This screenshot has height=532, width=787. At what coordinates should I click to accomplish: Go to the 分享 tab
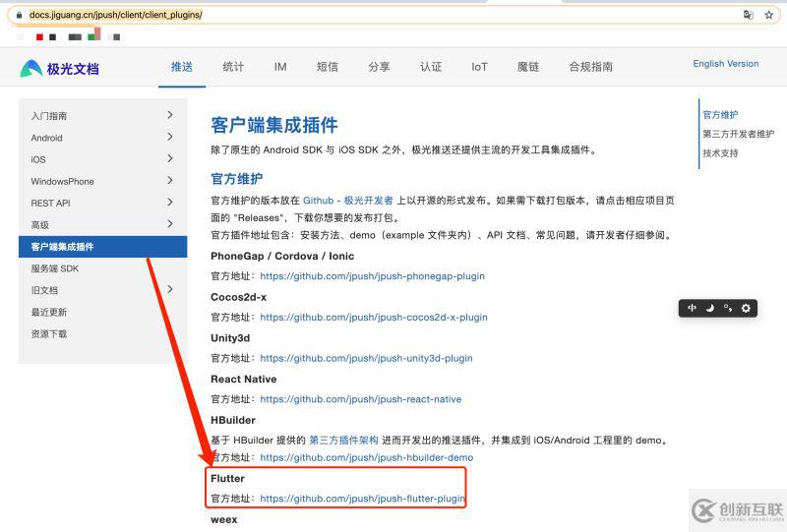[x=379, y=67]
